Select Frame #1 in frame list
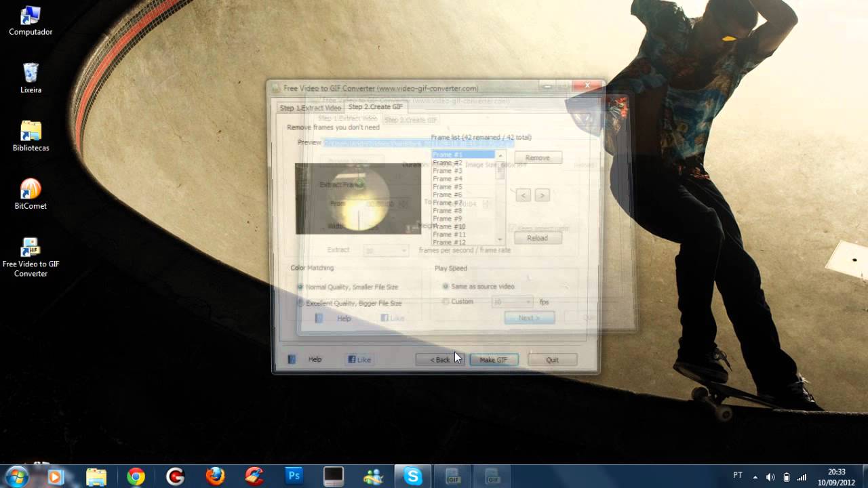The image size is (868, 488). [464, 155]
